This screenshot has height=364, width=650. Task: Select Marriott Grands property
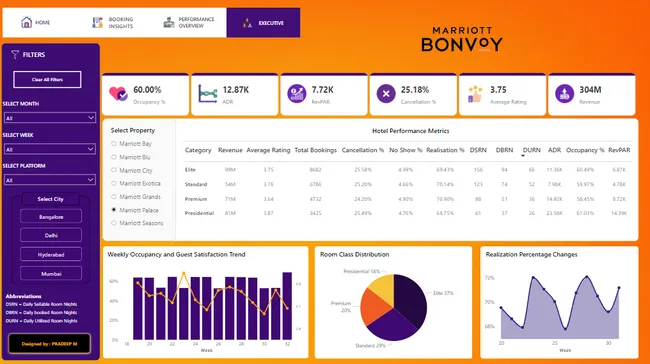136,197
